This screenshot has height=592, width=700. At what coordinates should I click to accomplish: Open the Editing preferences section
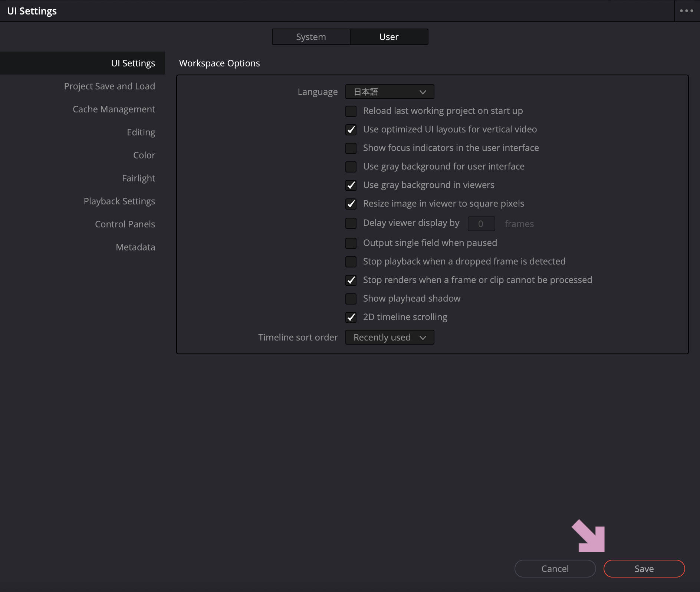coord(141,132)
